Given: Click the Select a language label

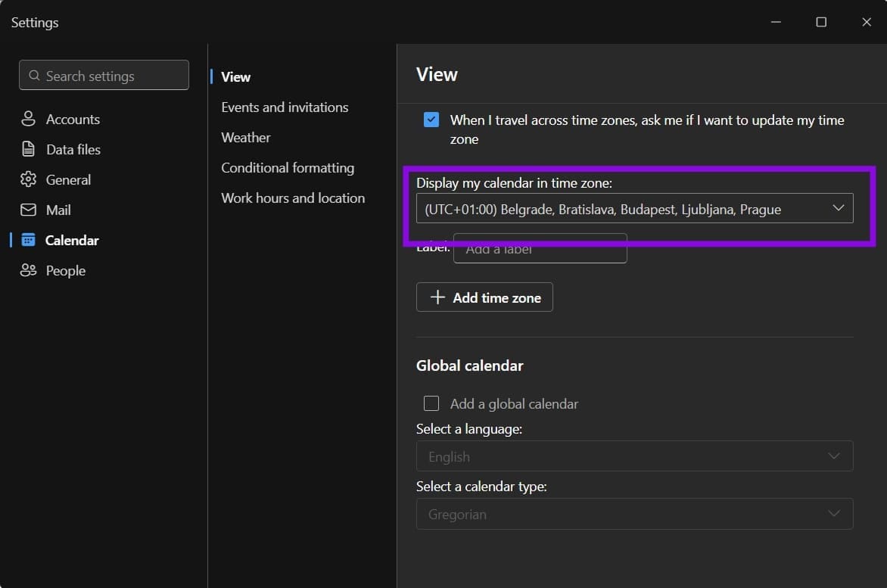Looking at the screenshot, I should [469, 429].
